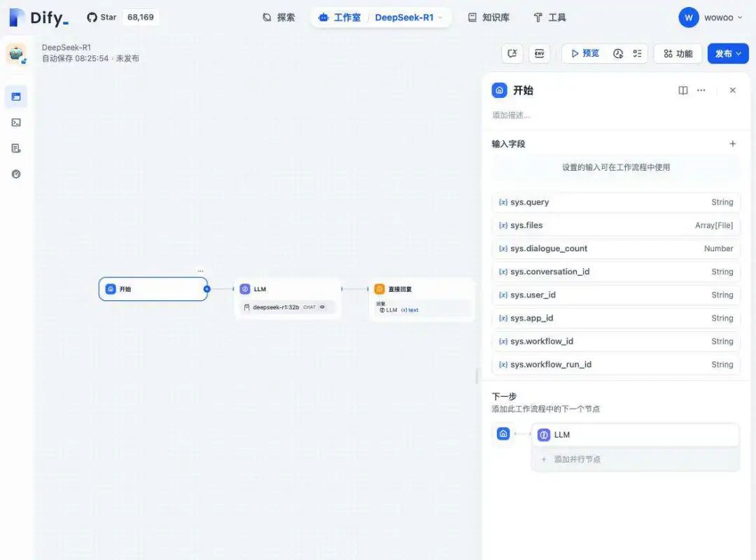Screen dimensions: 756x560
Task: Close the 开始 node panel
Action: (733, 90)
